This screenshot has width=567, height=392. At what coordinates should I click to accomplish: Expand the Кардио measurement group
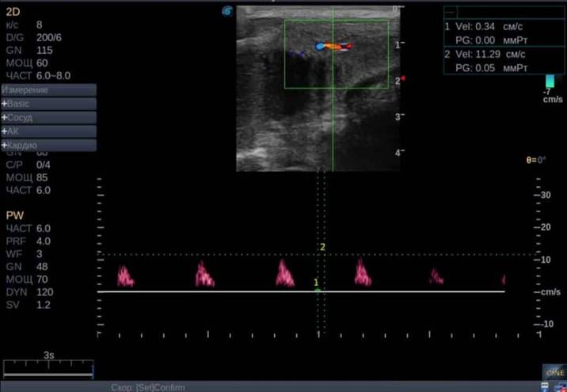[48, 146]
